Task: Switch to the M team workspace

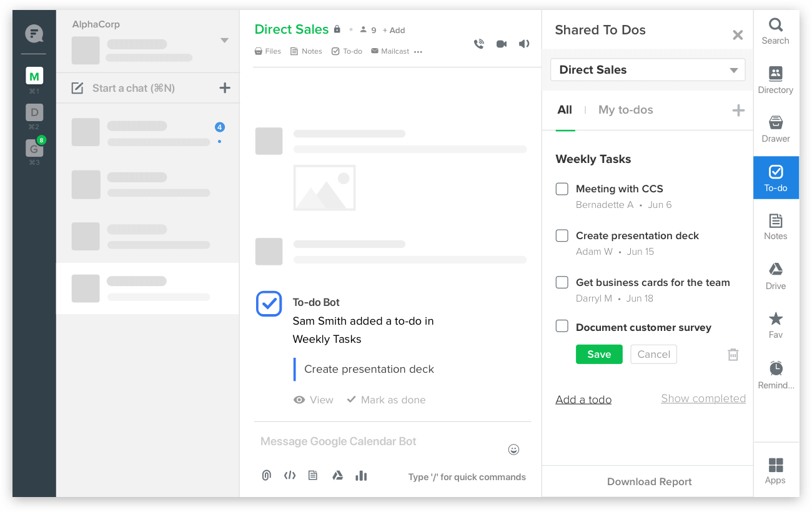Action: coord(34,76)
